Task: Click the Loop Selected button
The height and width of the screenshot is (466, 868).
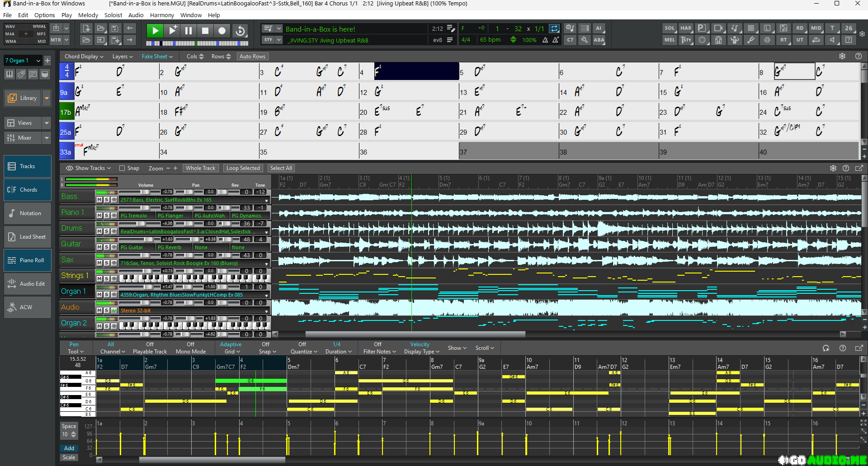Action: coord(243,168)
